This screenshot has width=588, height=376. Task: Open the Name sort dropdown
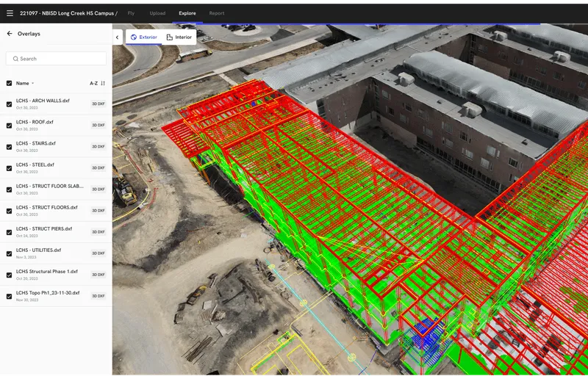pyautogui.click(x=25, y=83)
